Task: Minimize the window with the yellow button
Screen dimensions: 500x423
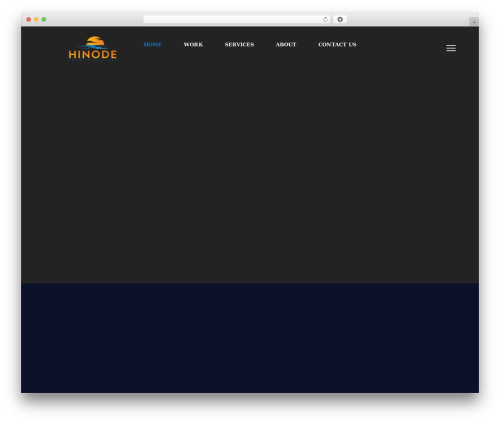Action: (x=36, y=19)
